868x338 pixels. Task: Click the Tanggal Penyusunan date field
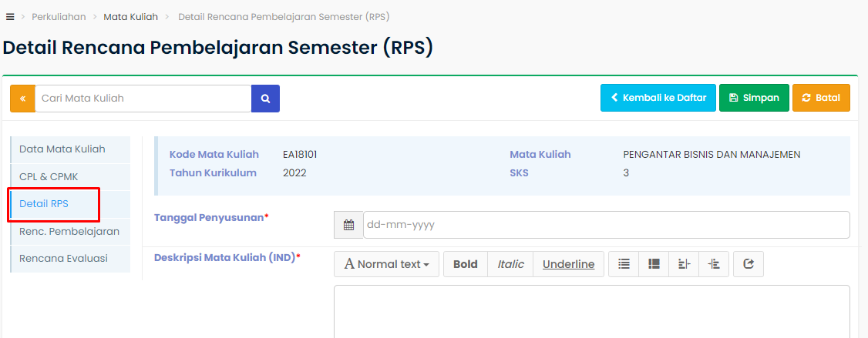tap(605, 225)
